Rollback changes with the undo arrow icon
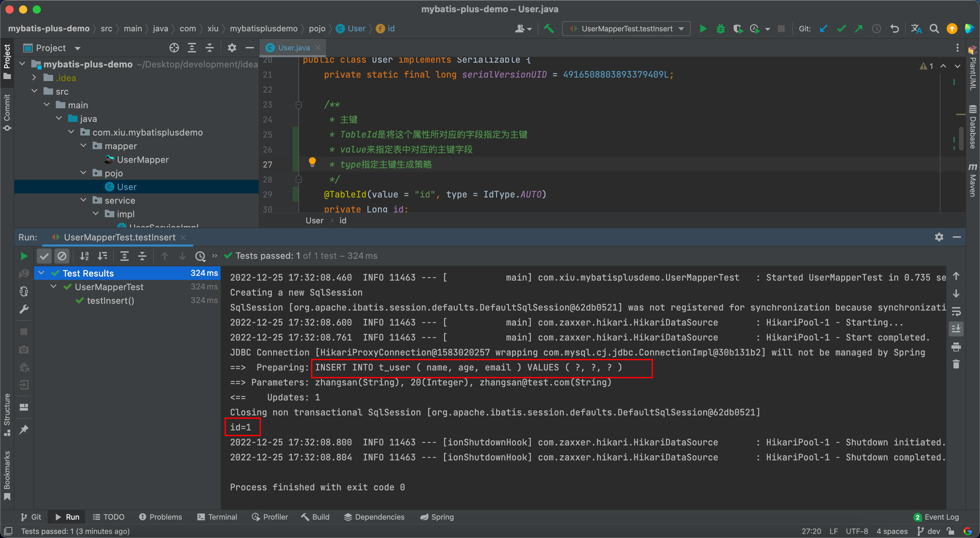The height and width of the screenshot is (538, 980). 894,29
